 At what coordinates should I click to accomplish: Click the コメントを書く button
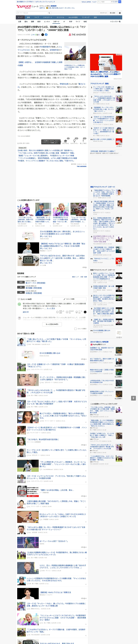(x=69, y=299)
